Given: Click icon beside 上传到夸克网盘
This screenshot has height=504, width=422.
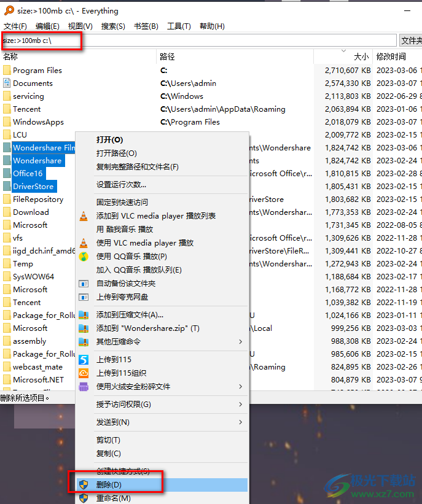Looking at the screenshot, I should point(84,297).
